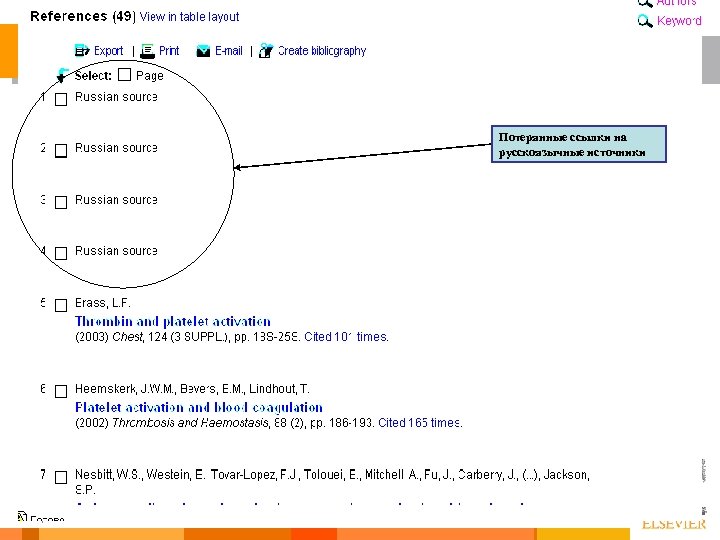The height and width of the screenshot is (540, 720).
Task: Select the checkbox for Brass, L.F. reference
Action: (x=61, y=305)
